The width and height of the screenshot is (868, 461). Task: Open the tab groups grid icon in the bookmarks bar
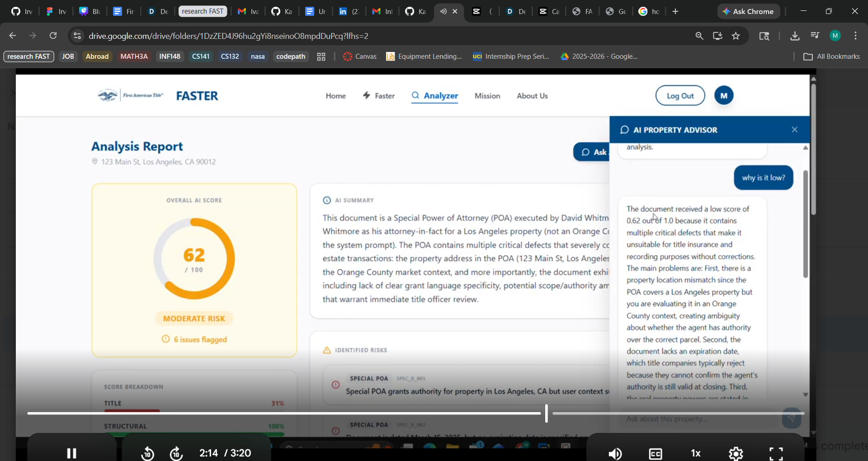(x=321, y=56)
